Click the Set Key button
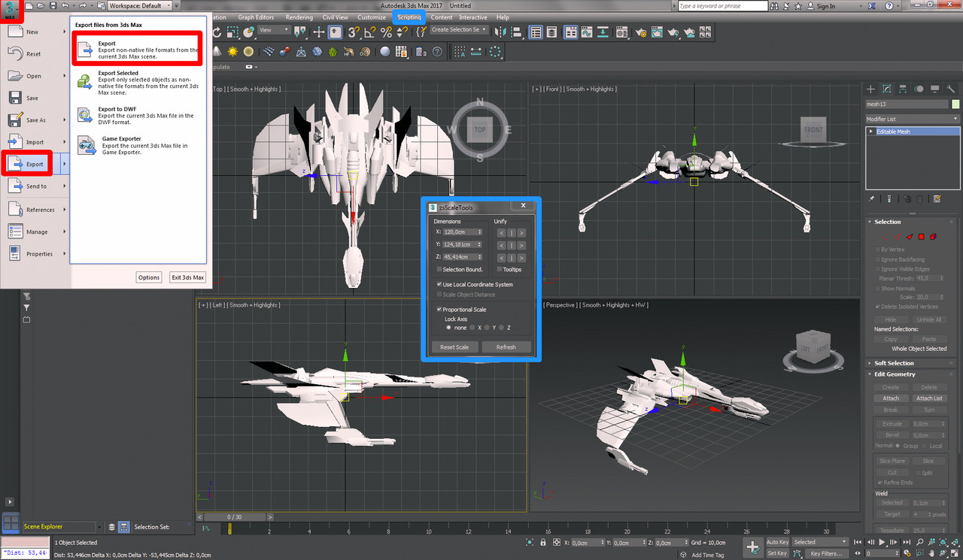963x560 pixels. click(x=778, y=553)
